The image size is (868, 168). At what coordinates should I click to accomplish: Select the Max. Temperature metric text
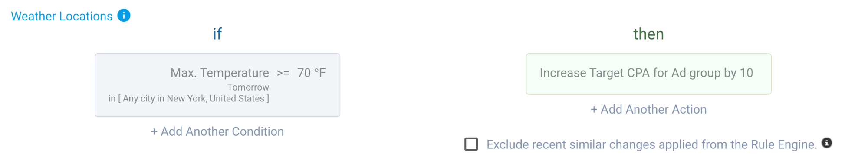tap(220, 73)
